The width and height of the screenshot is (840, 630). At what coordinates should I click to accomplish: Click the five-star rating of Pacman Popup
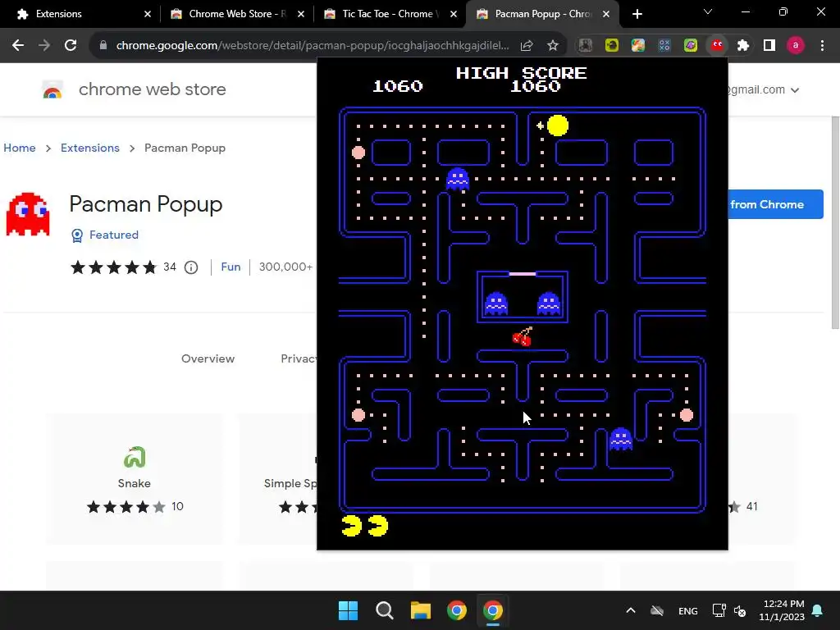pyautogui.click(x=113, y=267)
